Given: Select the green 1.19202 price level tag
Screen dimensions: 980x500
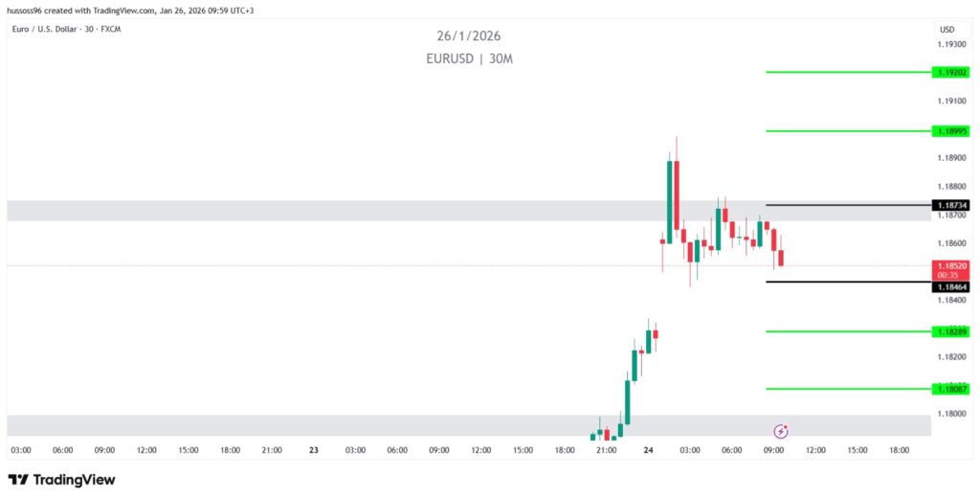Looking at the screenshot, I should (x=950, y=72).
